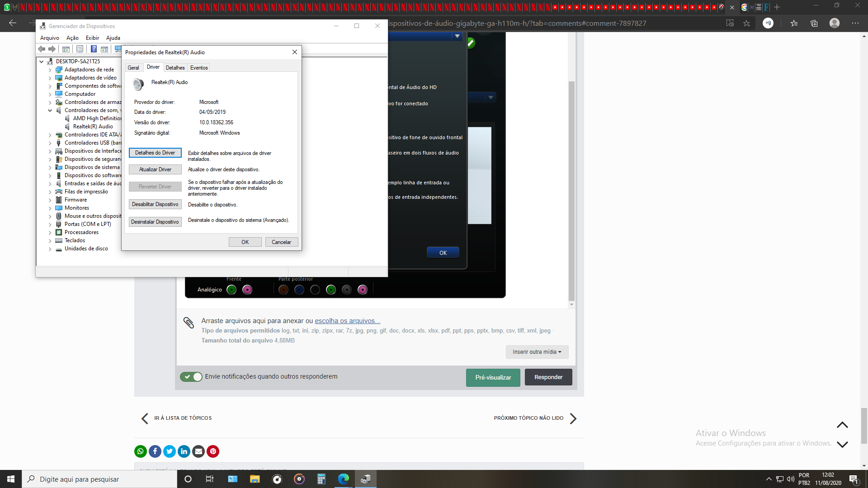Open the volume icon in system tray
The image size is (868, 488).
point(790,479)
